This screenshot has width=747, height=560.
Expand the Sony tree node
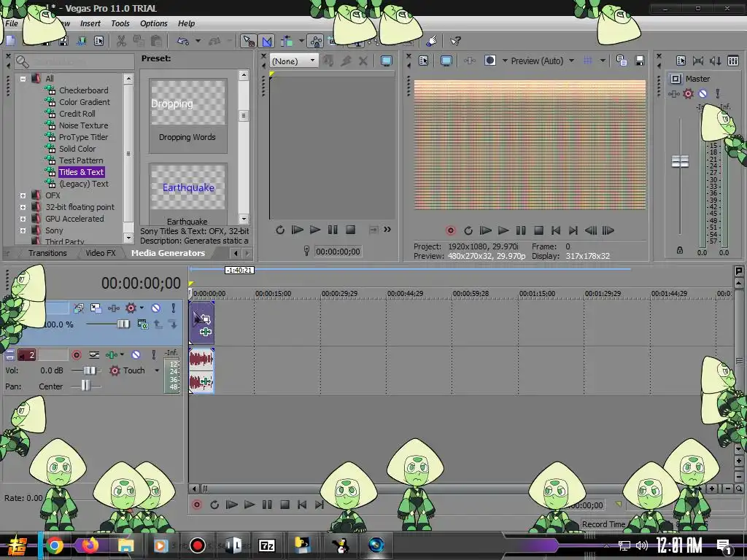tap(23, 230)
